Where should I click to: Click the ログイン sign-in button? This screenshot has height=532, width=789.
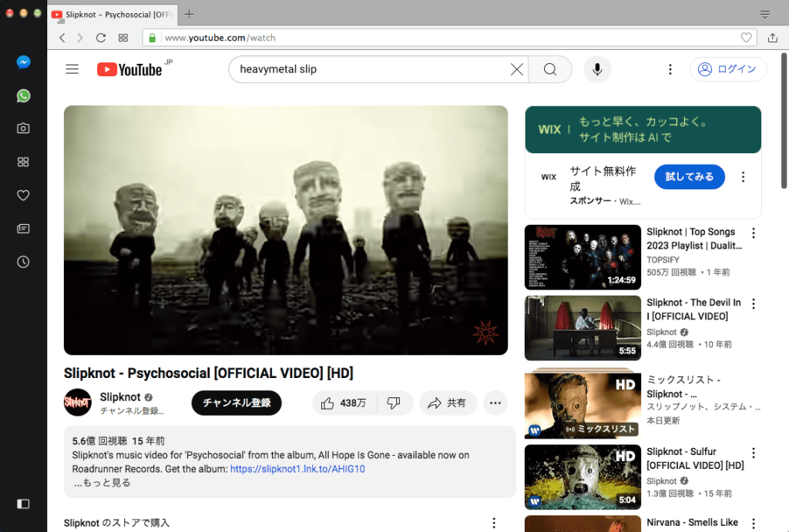pyautogui.click(x=728, y=69)
